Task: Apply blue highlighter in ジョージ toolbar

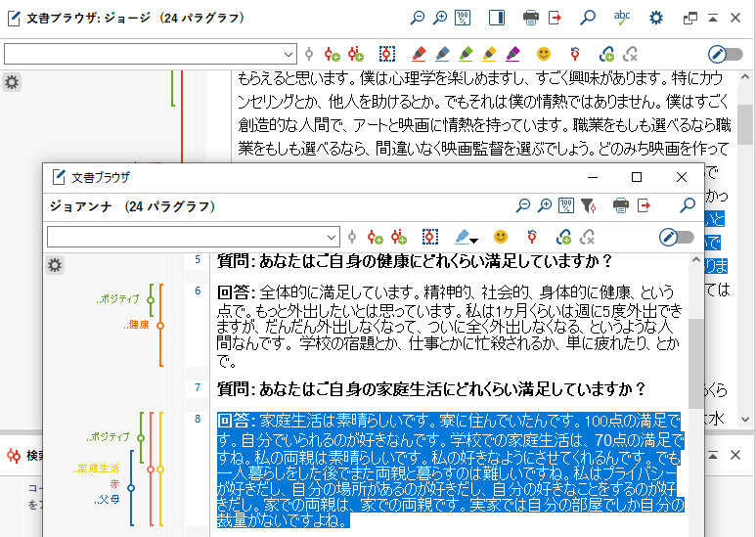Action: [442, 54]
